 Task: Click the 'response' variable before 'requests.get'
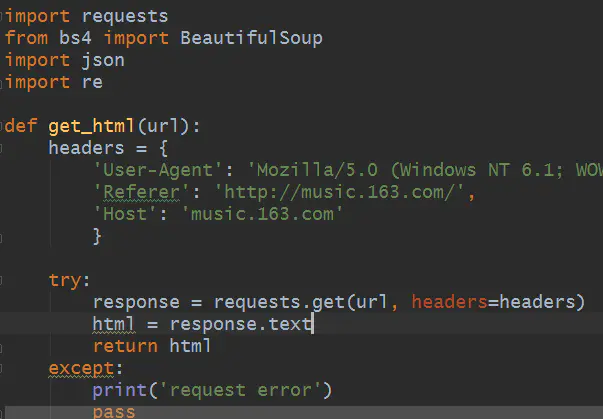click(x=136, y=302)
